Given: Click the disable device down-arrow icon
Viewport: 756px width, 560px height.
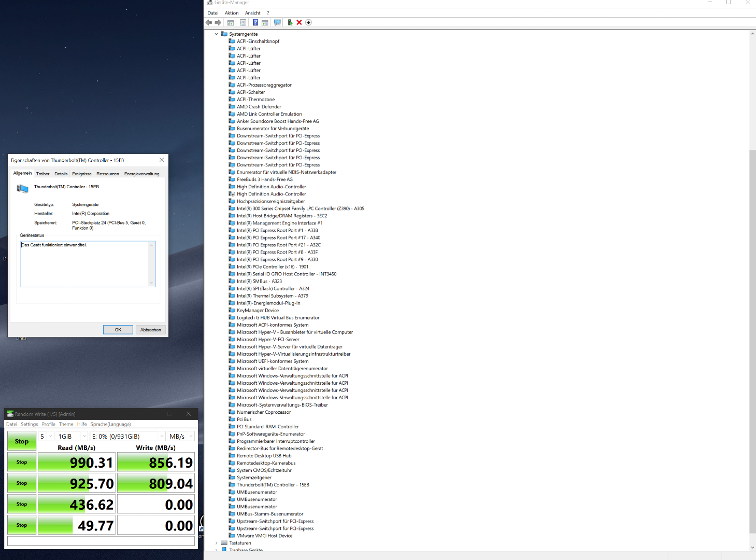Looking at the screenshot, I should pyautogui.click(x=308, y=22).
